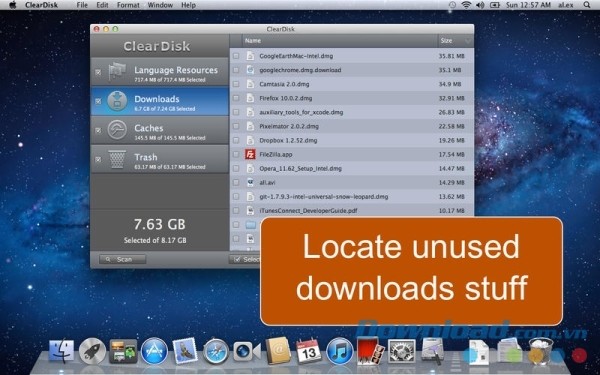Image resolution: width=600 pixels, height=375 pixels.
Task: Launch iTunes from the Dock
Action: point(340,351)
